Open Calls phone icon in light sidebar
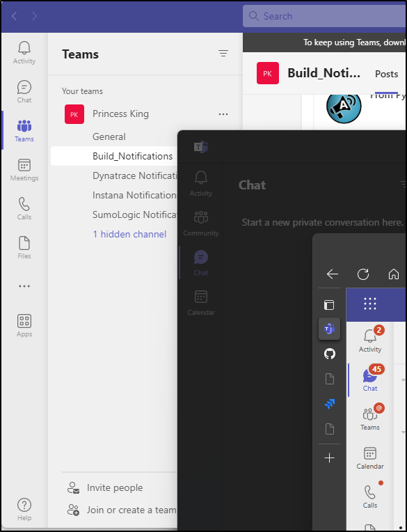Image resolution: width=407 pixels, height=532 pixels. 24,209
